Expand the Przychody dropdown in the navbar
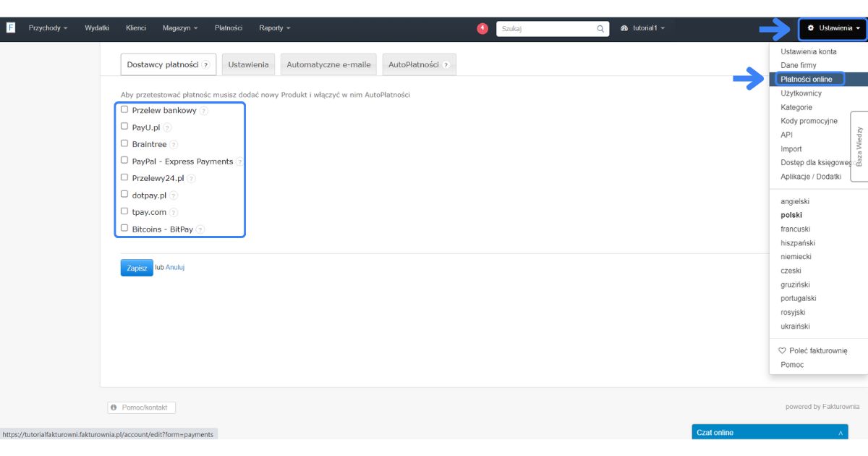The image size is (868, 456). pos(48,28)
